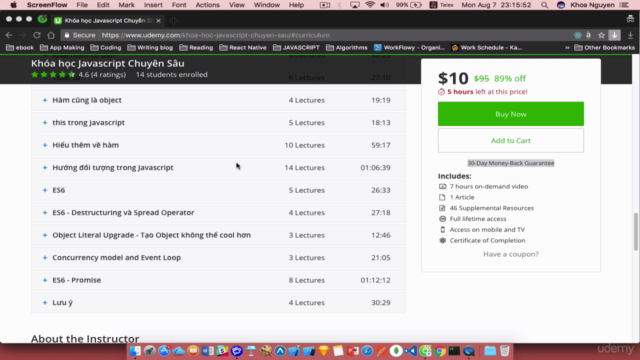Open the Telex input source menu
The image size is (640, 360).
point(442,5)
